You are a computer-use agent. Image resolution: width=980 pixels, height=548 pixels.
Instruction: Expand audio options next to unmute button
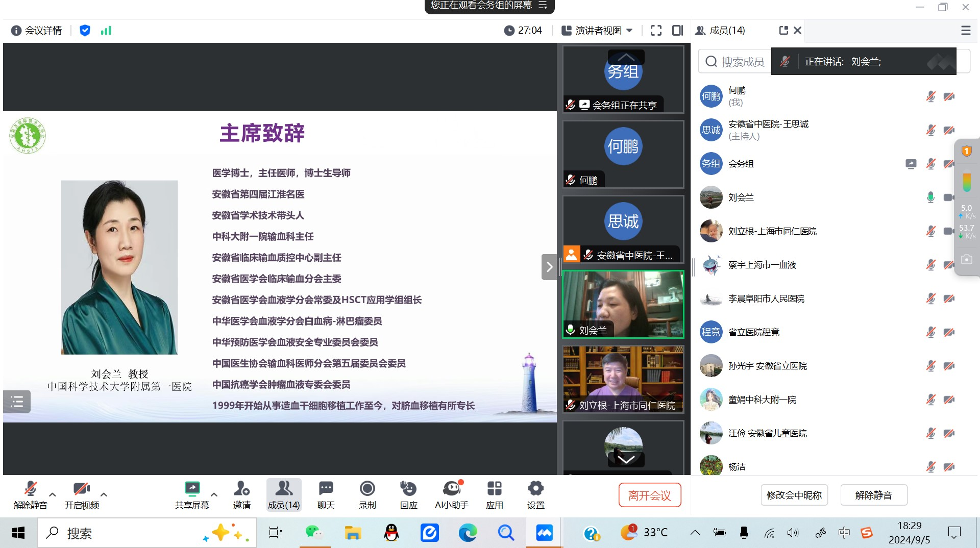click(x=52, y=494)
